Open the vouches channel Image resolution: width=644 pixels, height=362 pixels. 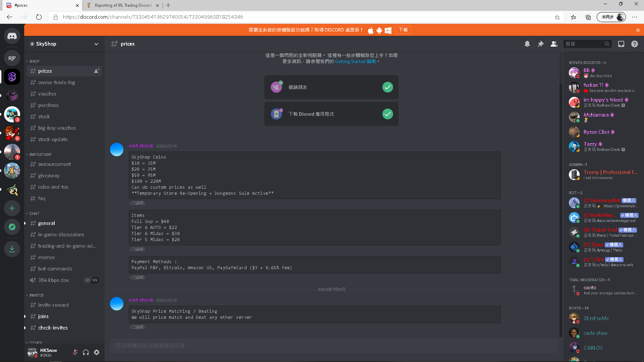[64, 94]
